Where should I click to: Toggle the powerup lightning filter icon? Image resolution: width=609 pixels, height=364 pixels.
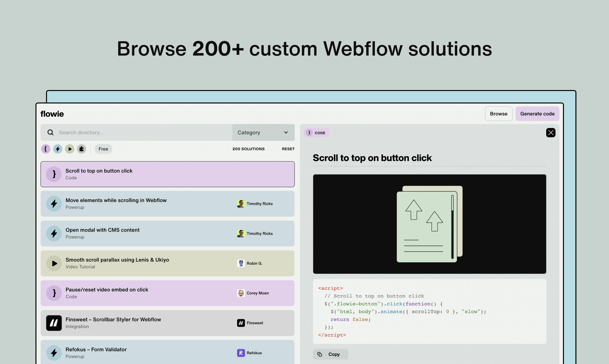[58, 149]
